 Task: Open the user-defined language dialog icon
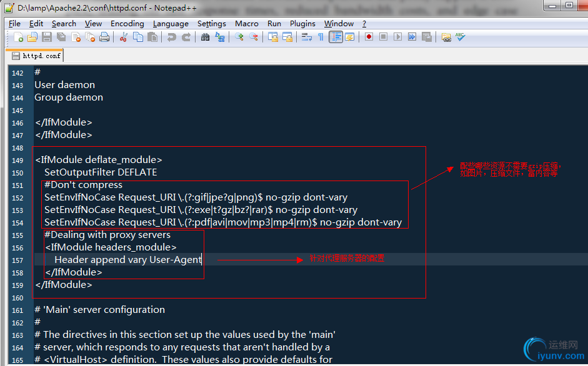pos(350,37)
